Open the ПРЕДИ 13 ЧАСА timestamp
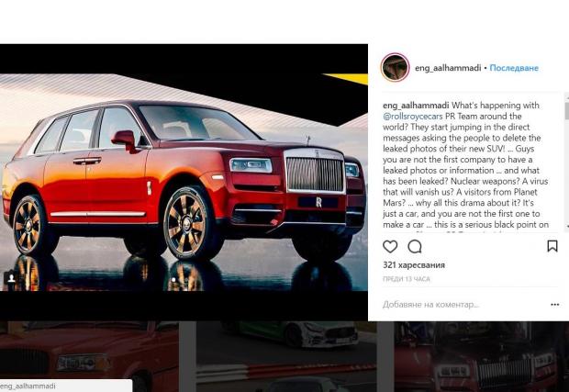Image resolution: width=569 pixels, height=392 pixels. (406, 279)
